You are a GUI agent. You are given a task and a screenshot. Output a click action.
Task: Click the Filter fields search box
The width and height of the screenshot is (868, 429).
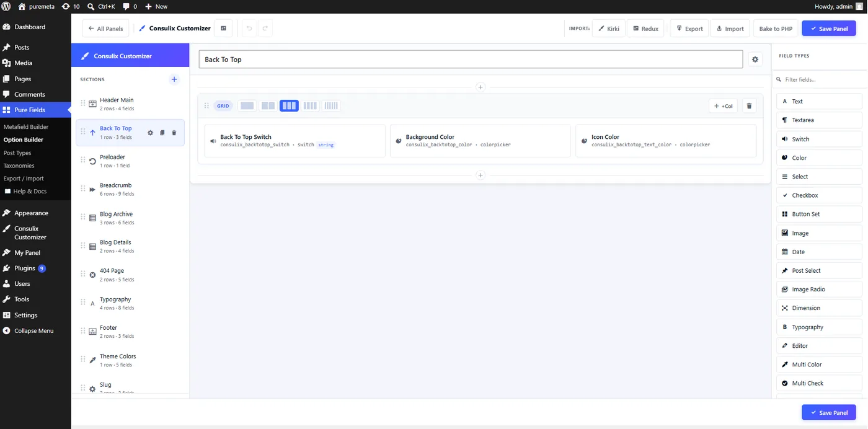[820, 79]
